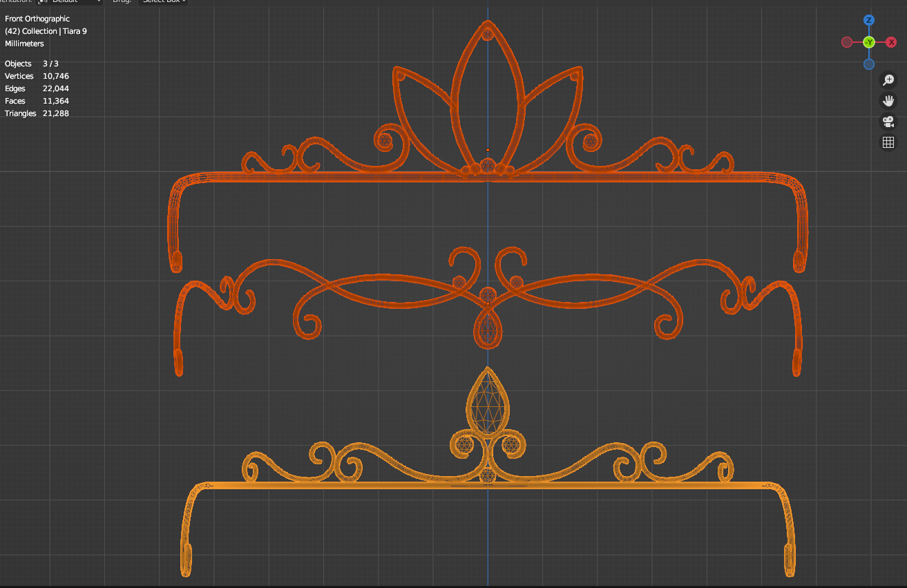Select the bottom tiara's teardrop gem

coord(488,404)
